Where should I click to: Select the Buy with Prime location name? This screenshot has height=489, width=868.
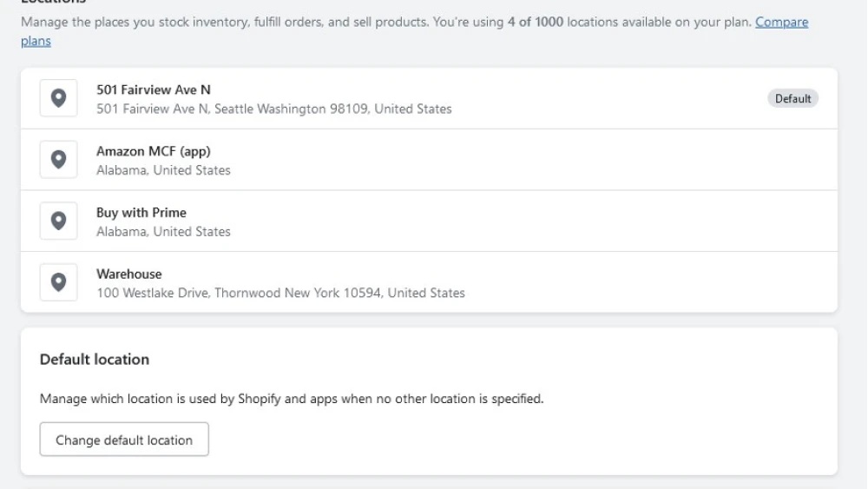[x=141, y=213]
